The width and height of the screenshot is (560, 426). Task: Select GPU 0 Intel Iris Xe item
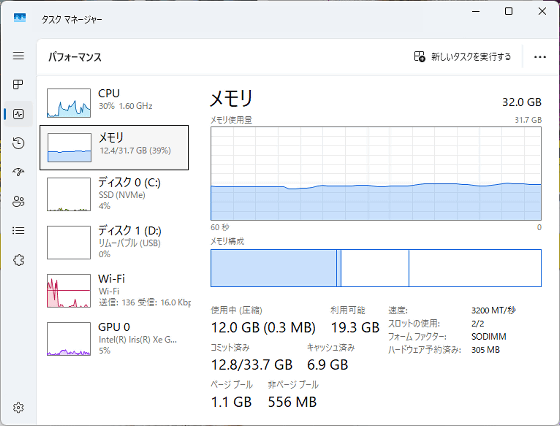114,339
